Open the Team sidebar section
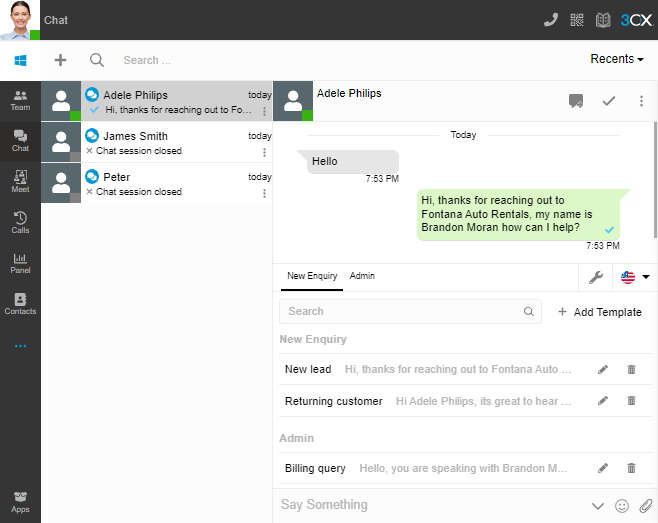This screenshot has width=658, height=523. coord(20,101)
